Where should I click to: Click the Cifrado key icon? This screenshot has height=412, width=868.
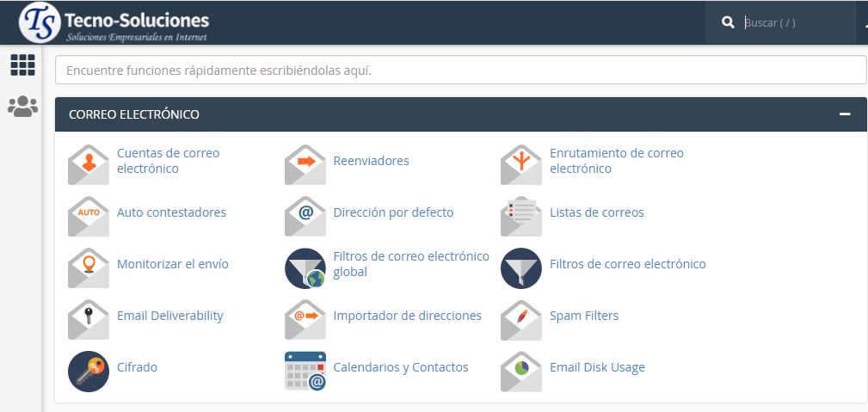[89, 371]
